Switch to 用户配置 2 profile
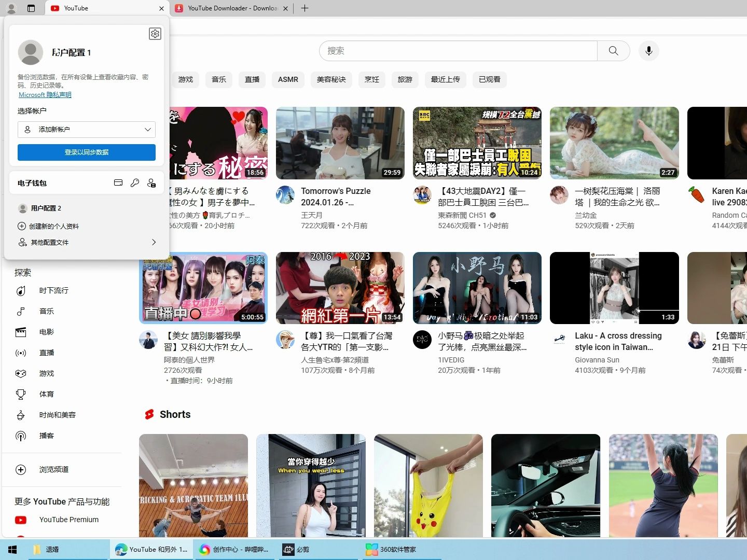This screenshot has height=560, width=747. [87, 208]
